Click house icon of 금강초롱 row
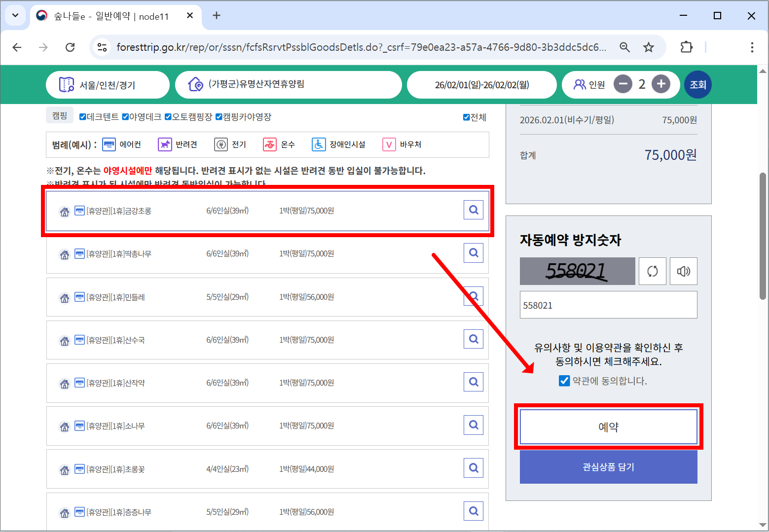 (65, 212)
